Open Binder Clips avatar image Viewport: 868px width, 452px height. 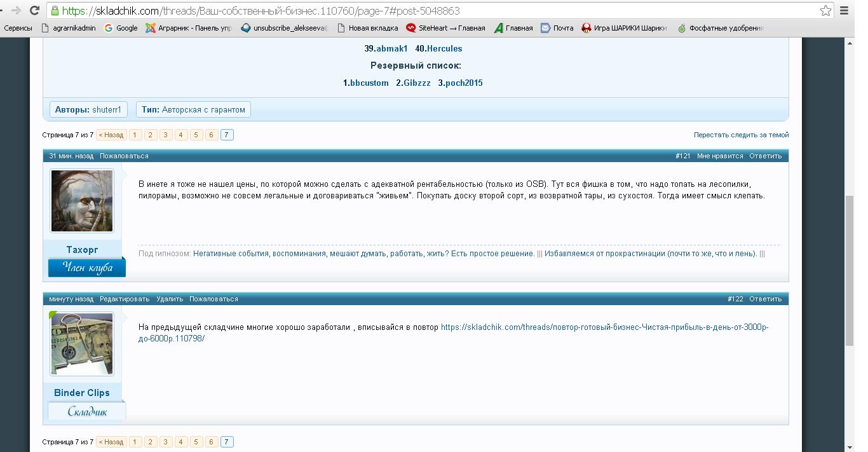(82, 344)
